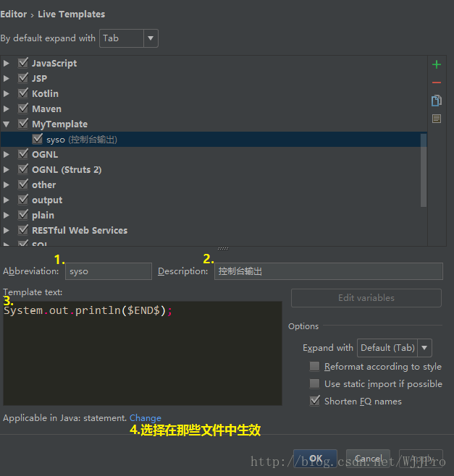Uncheck the syso template checkbox

[38, 140]
